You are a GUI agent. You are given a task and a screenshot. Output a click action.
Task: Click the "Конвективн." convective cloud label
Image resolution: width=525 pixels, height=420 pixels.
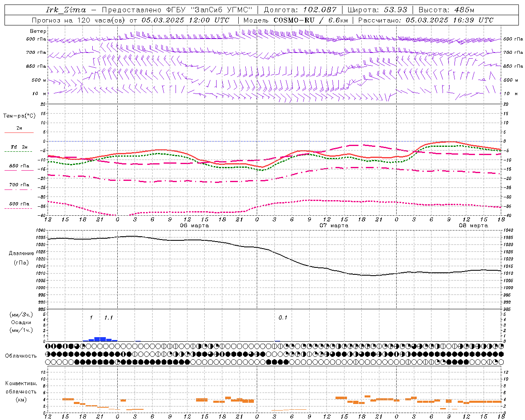[x=21, y=383]
